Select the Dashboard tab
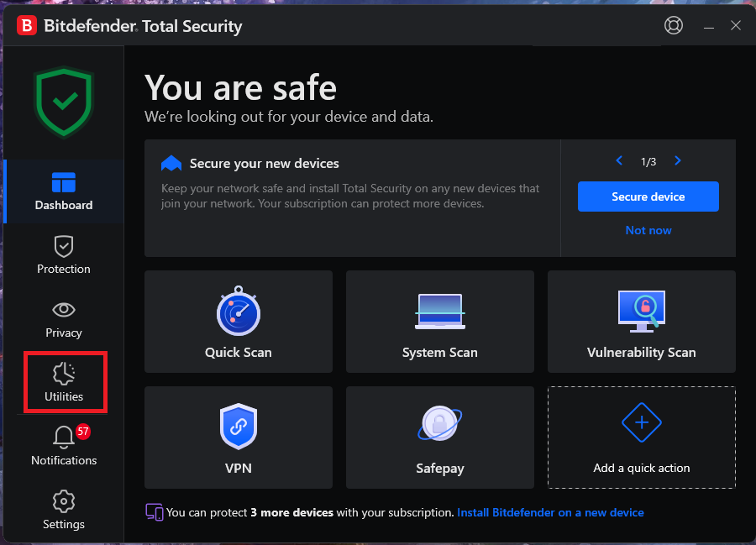Image resolution: width=756 pixels, height=545 pixels. point(64,191)
